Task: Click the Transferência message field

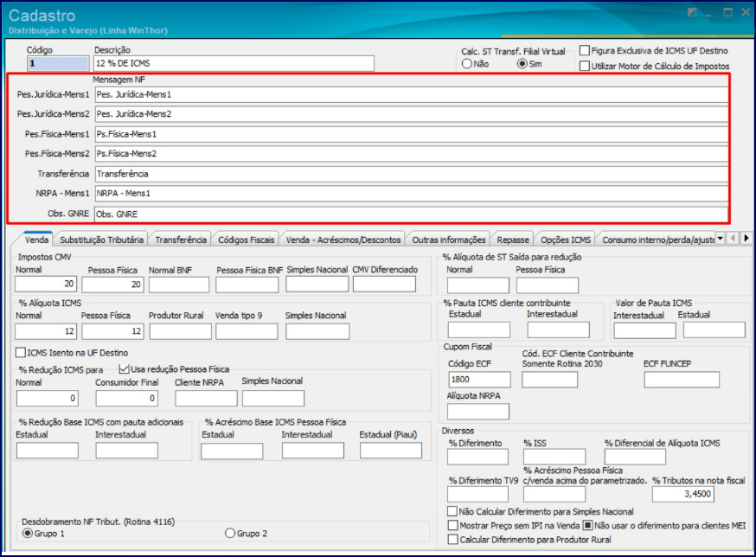Action: pos(412,174)
